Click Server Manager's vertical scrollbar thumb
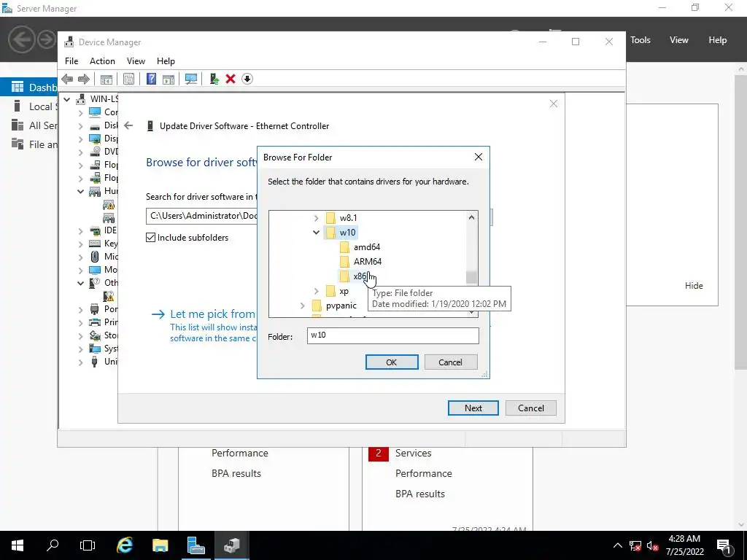This screenshot has height=560, width=747. pos(741,222)
